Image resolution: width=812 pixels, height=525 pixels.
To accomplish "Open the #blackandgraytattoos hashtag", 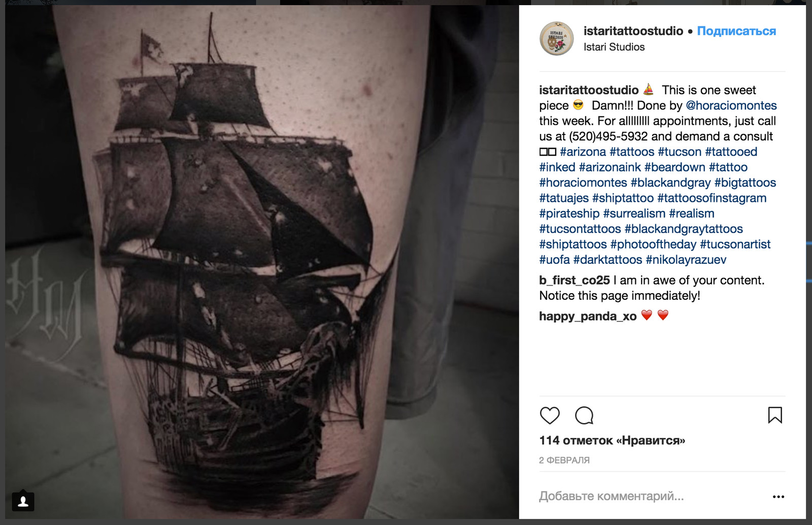I will tap(684, 229).
